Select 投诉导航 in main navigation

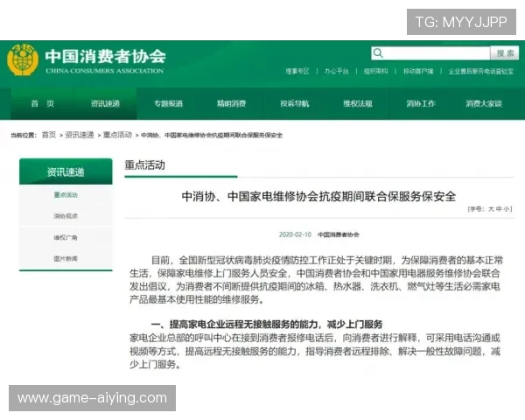pos(295,103)
